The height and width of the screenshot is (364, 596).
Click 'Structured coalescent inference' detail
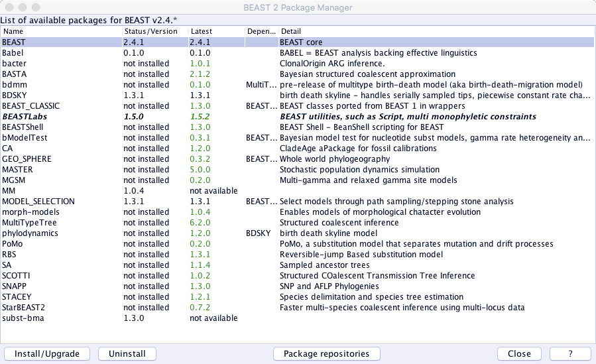pyautogui.click(x=339, y=223)
